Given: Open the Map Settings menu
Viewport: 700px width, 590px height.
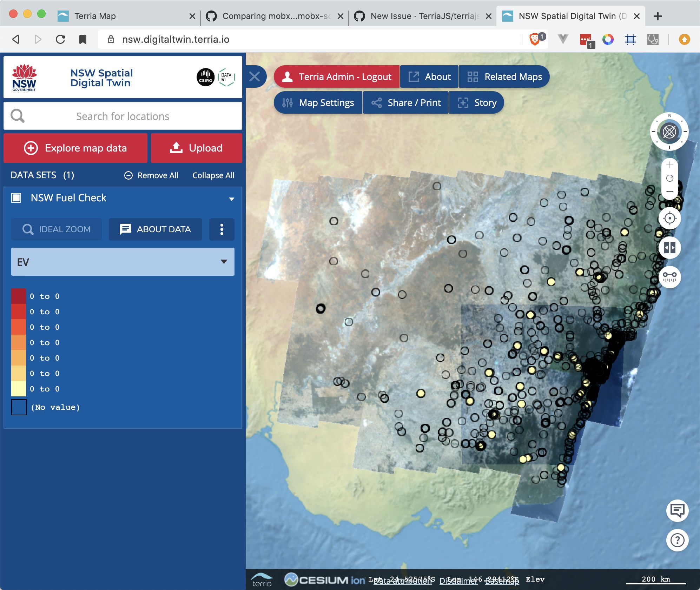Looking at the screenshot, I should point(318,102).
